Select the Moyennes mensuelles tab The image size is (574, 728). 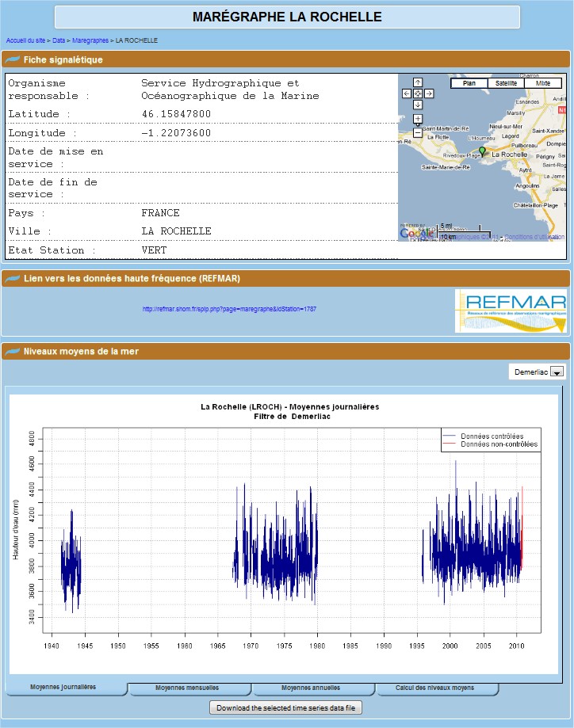tap(187, 688)
